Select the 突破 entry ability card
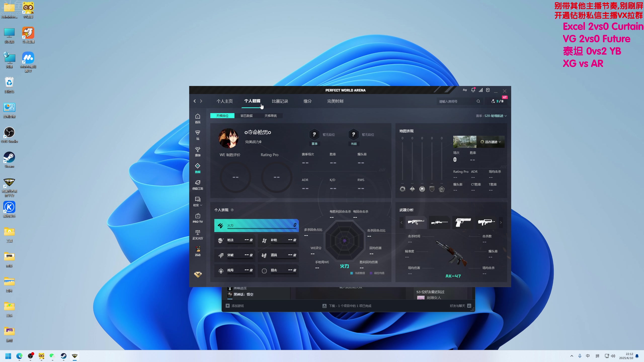Screen dimensions: 644x362 pos(235,255)
